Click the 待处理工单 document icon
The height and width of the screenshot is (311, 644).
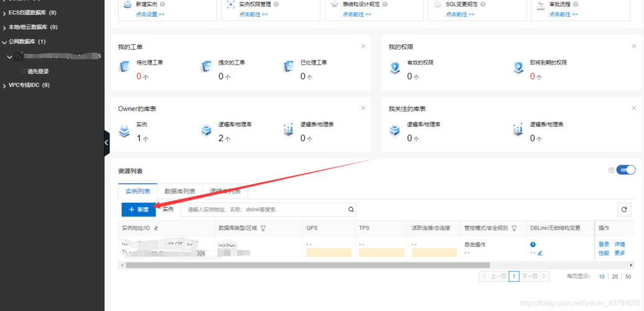pyautogui.click(x=124, y=67)
